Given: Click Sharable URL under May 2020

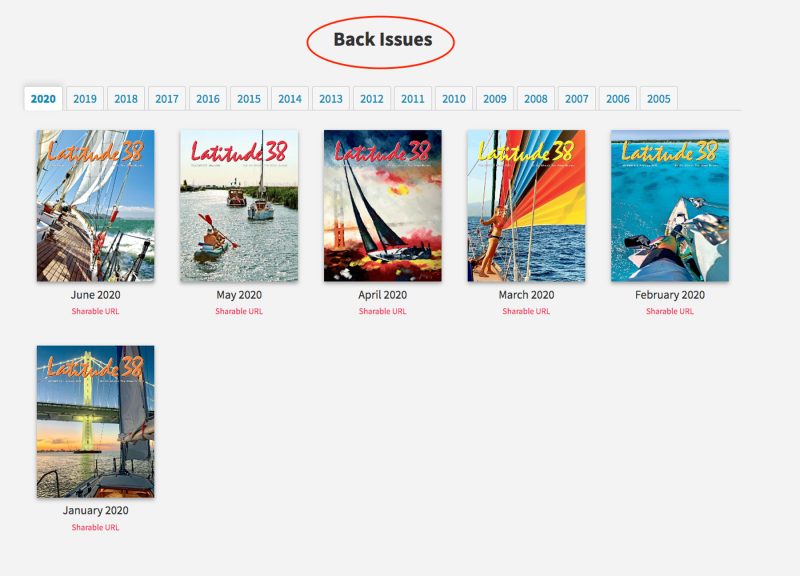Looking at the screenshot, I should [x=239, y=311].
